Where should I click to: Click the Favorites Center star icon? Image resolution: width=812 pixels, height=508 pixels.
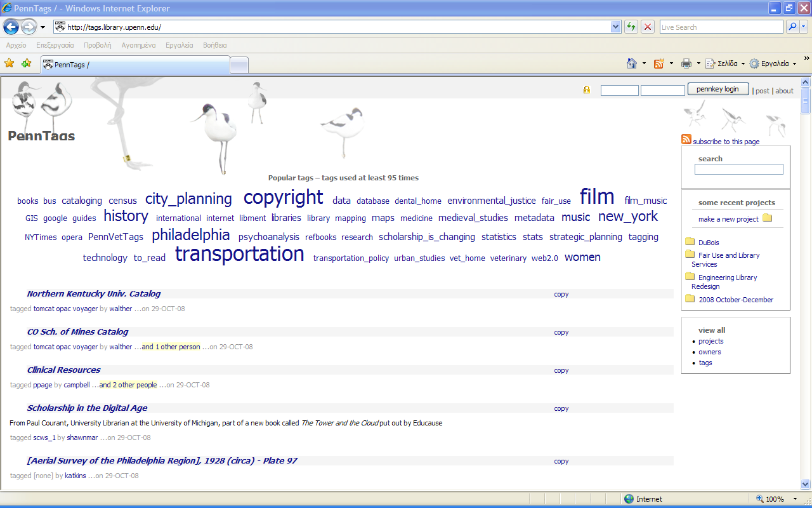[9, 63]
